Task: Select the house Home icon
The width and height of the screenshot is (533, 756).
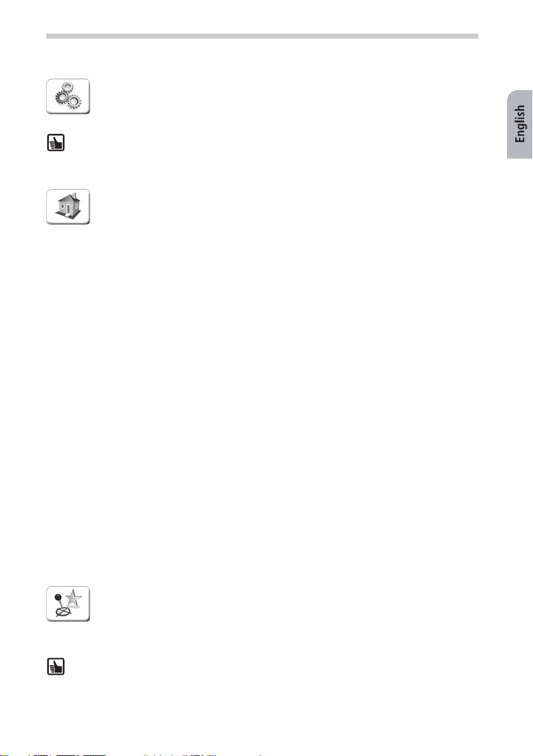Action: (x=68, y=207)
